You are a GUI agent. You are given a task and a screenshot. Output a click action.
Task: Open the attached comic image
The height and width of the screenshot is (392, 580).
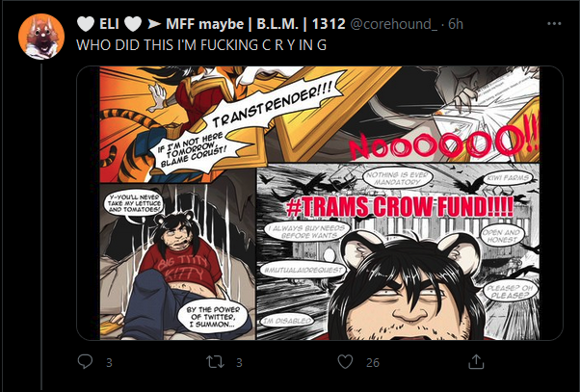coord(320,203)
